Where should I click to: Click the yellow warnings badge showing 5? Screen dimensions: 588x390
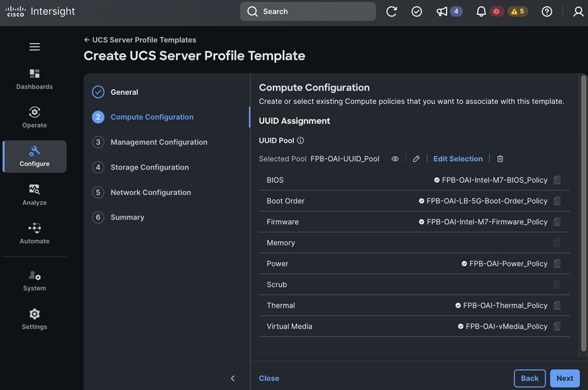518,11
